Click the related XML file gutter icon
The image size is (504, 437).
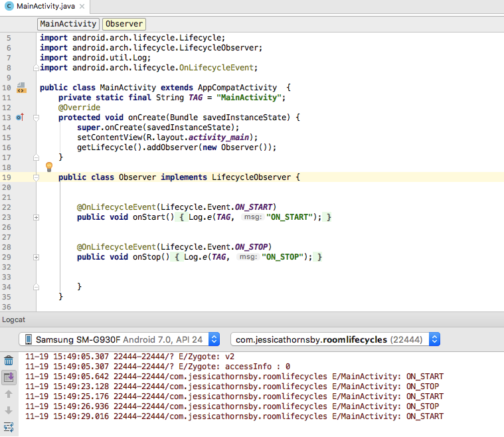[21, 88]
